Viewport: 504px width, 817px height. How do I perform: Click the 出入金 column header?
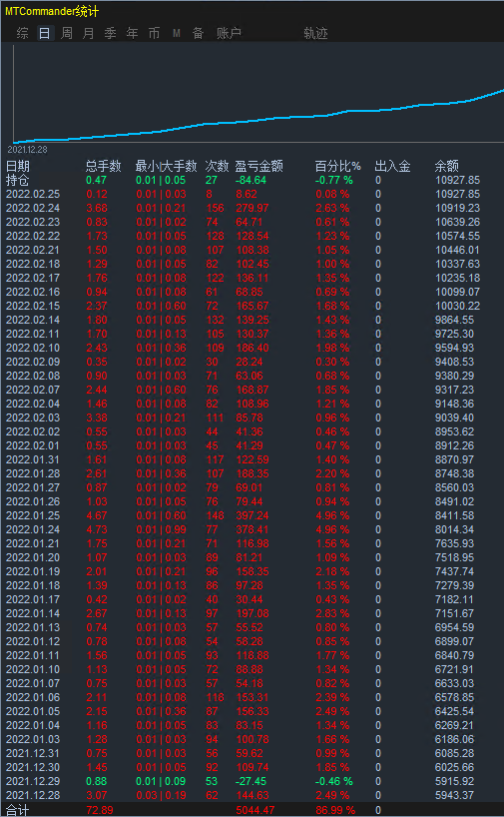tap(392, 166)
